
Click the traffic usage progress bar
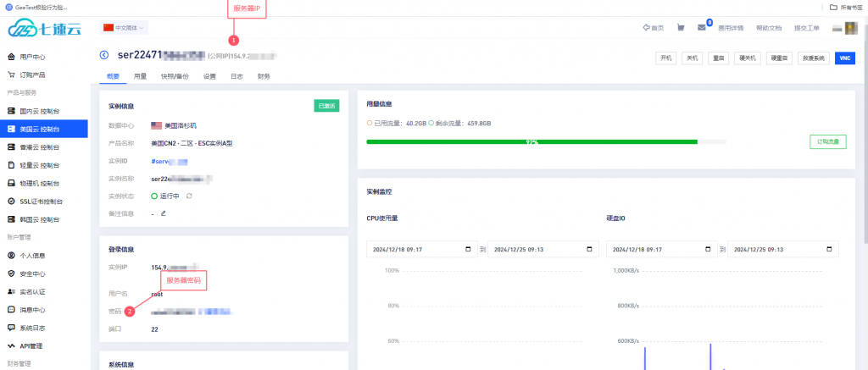point(547,141)
